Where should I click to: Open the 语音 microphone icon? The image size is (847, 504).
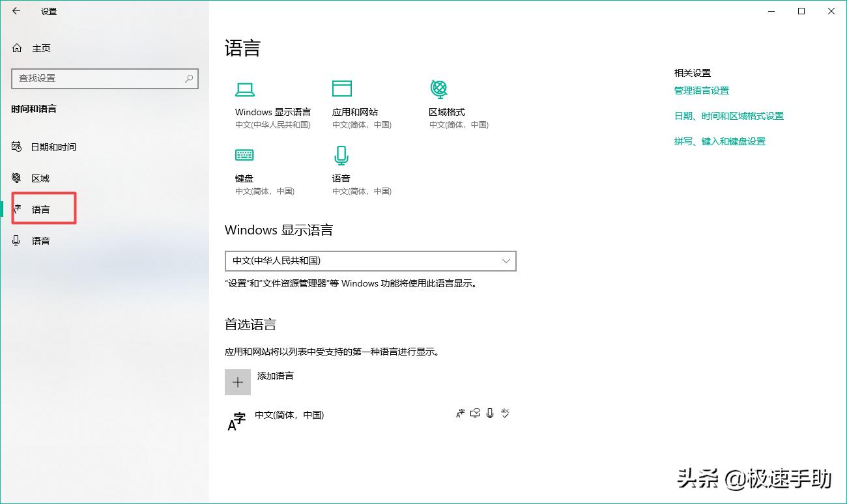(x=341, y=154)
